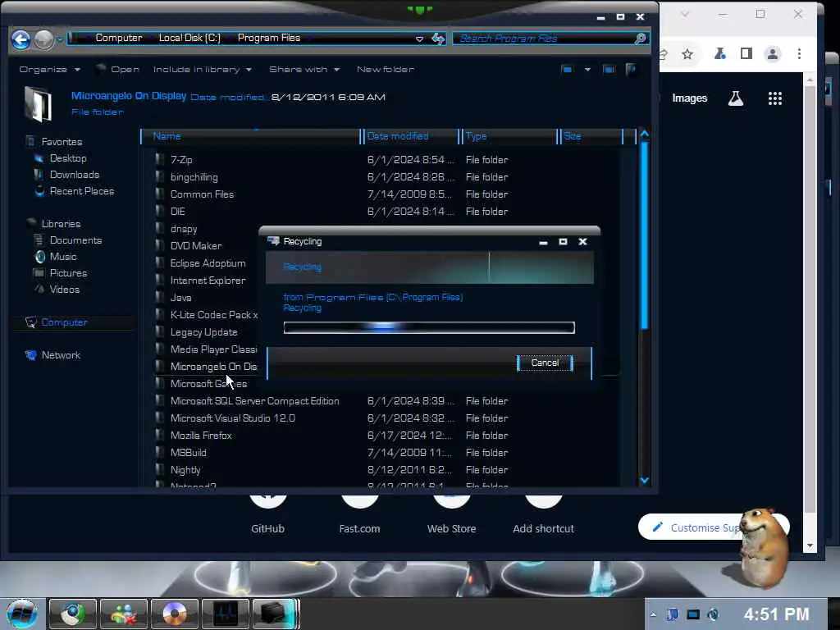Image resolution: width=840 pixels, height=630 pixels.
Task: Select the 7-Zip folder icon
Action: pos(160,160)
